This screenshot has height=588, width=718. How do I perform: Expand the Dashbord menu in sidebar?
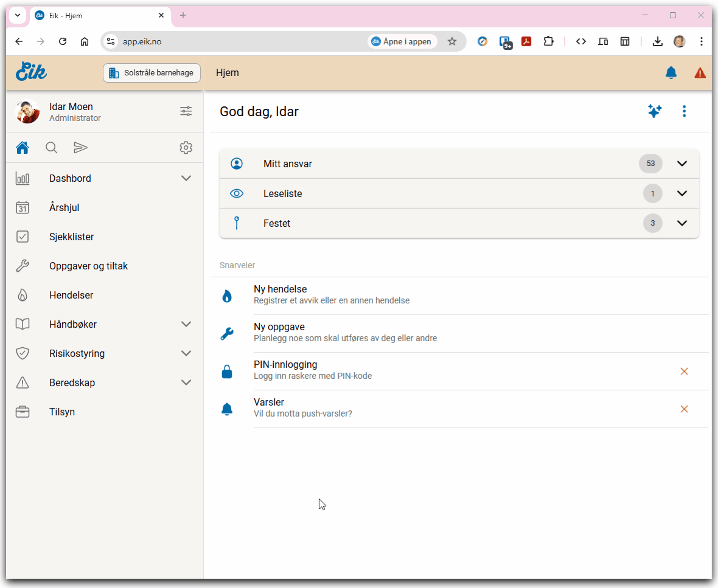point(186,178)
